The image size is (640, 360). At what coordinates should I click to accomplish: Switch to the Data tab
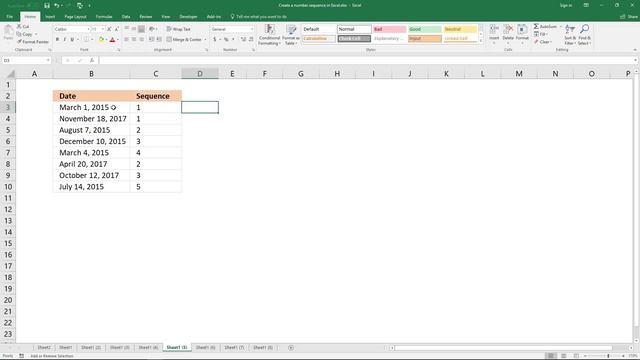point(126,17)
